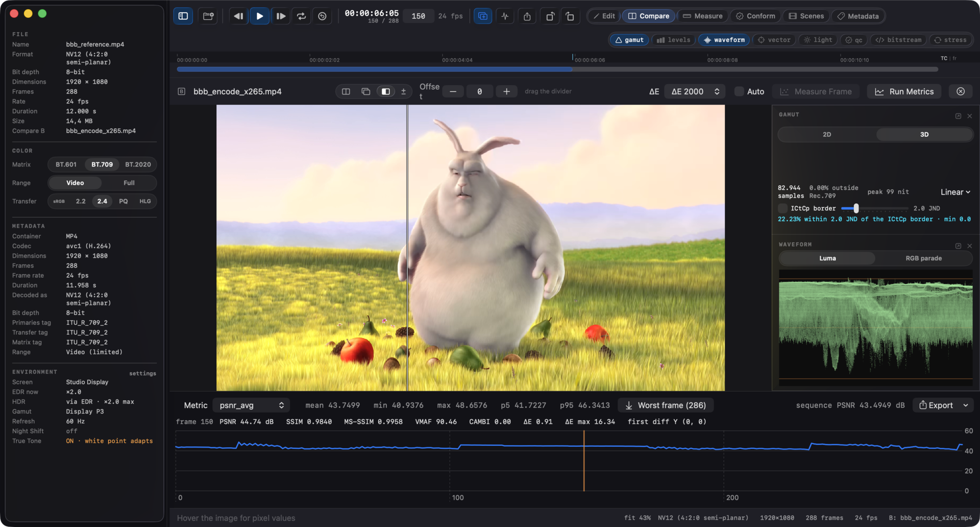Click the B badge beside bbb_encode_x265.mp4
This screenshot has width=980, height=527.
coord(181,91)
